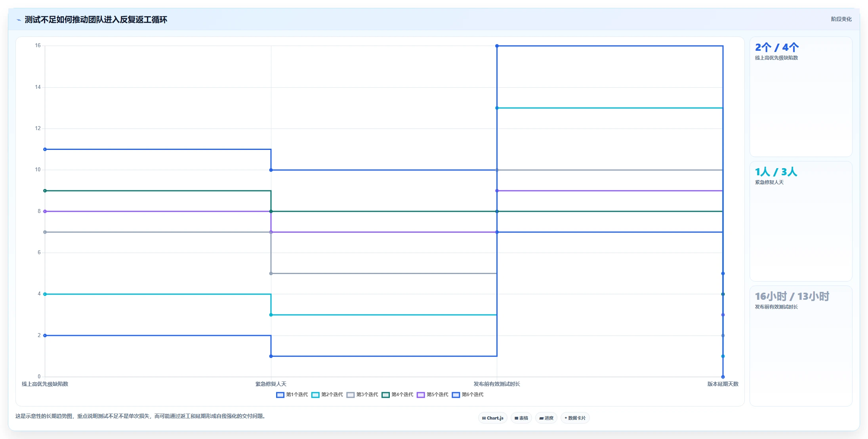Hide the 第3个迭代 series via legend
The width and height of the screenshot is (868, 439).
click(x=362, y=395)
